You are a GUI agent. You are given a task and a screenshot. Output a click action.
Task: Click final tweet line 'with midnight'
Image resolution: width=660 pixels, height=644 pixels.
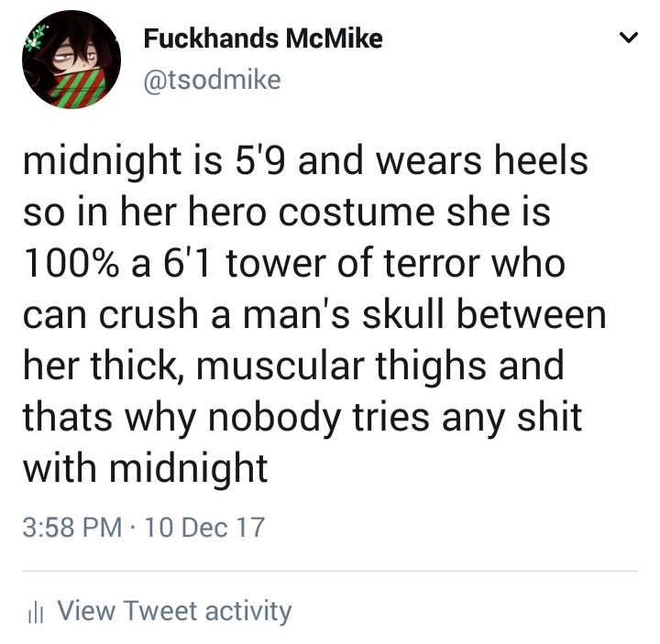click(x=145, y=469)
